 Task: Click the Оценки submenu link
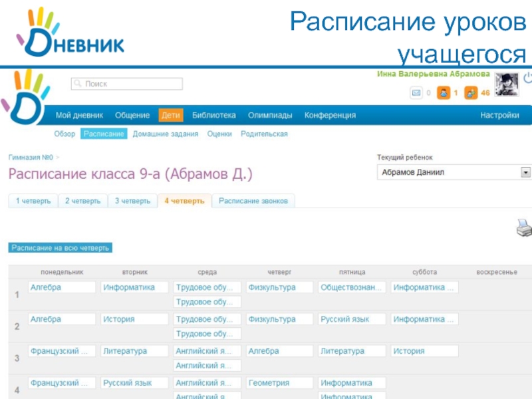(x=219, y=134)
